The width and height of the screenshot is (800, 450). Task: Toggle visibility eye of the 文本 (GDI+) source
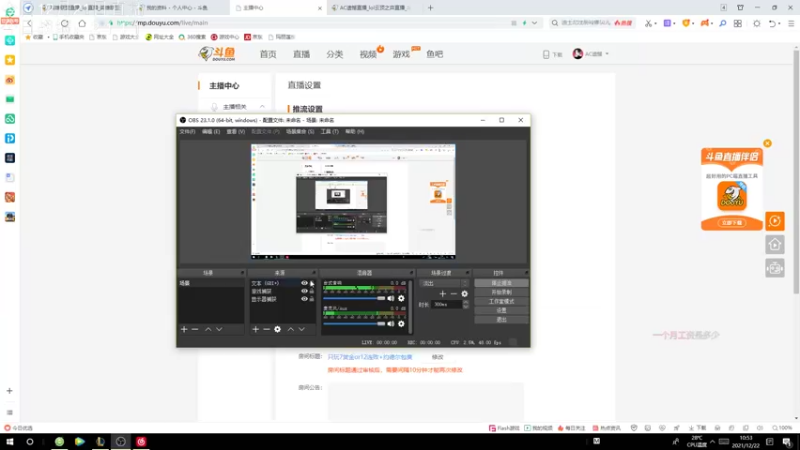coord(304,283)
